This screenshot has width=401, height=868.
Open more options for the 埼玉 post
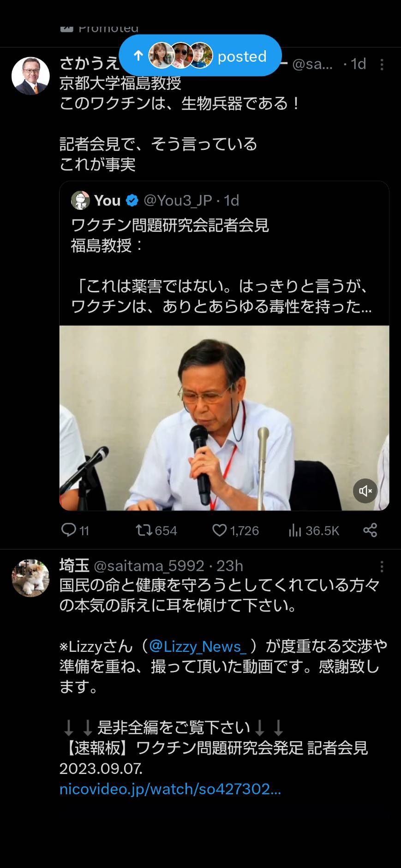coord(382,567)
